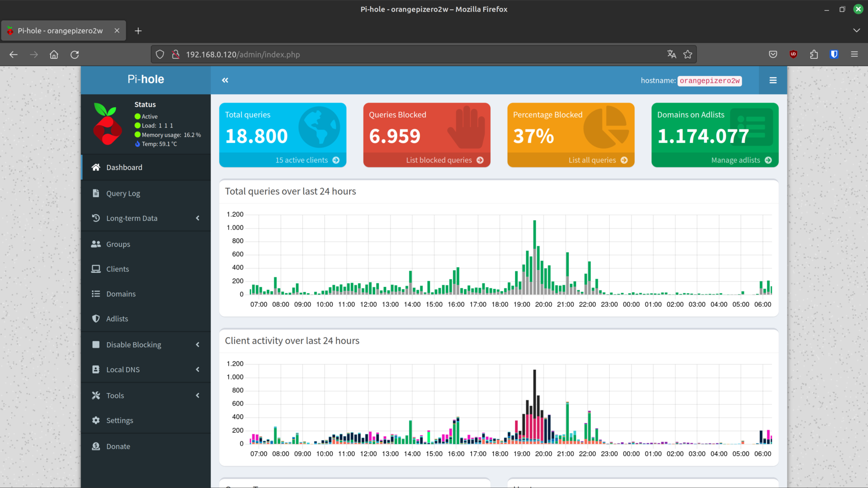Reload the Pi-hole page
868x488 pixels.
click(x=75, y=54)
